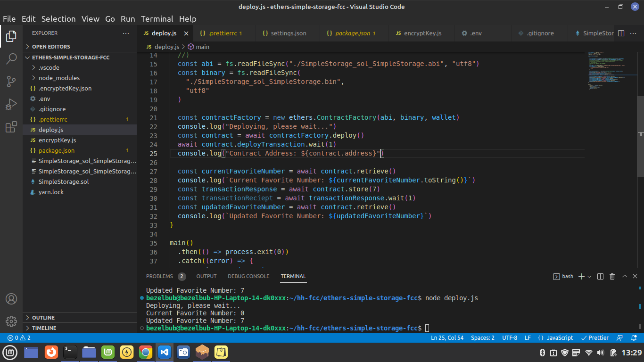
Task: Open yarn.lock in the file tree
Action: click(80, 192)
